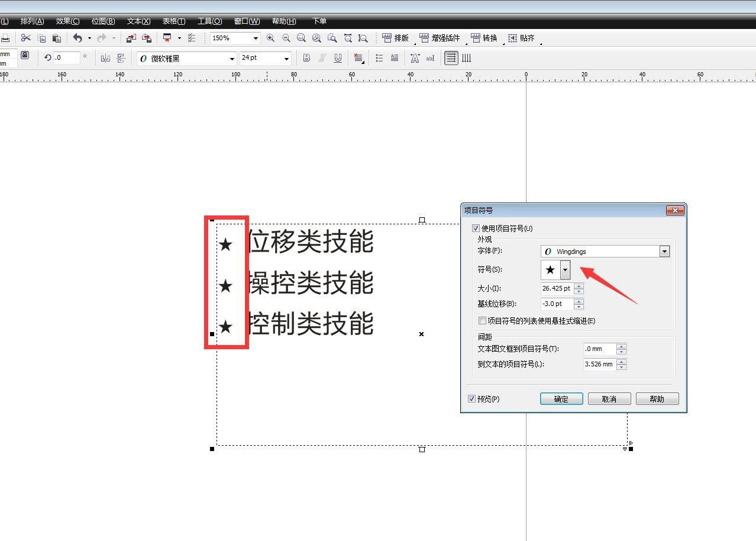Click the Zoom in magnifier icon

click(270, 38)
